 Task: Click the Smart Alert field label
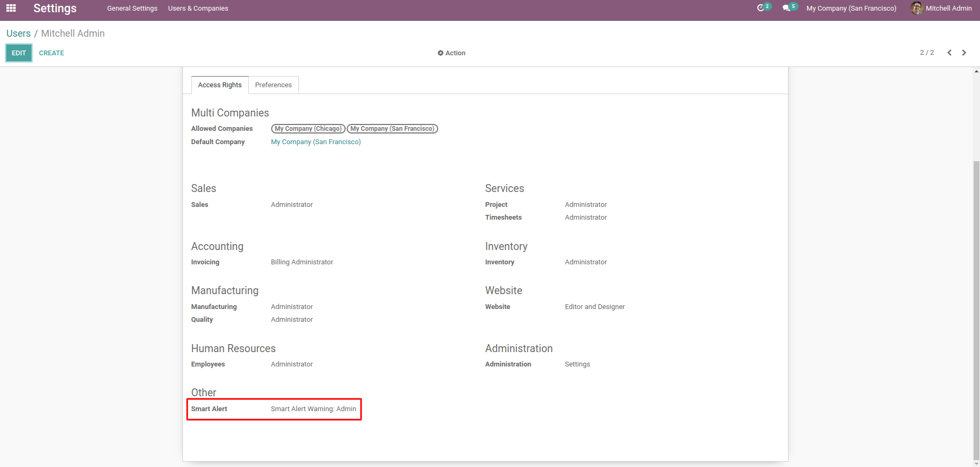pyautogui.click(x=210, y=409)
